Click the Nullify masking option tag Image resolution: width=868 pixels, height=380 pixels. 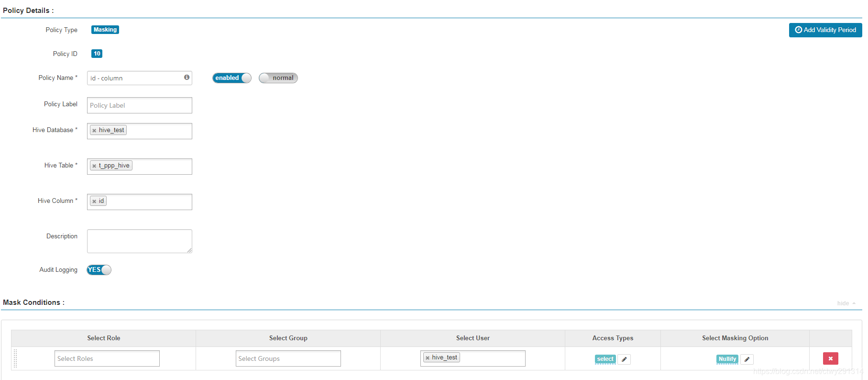point(727,359)
